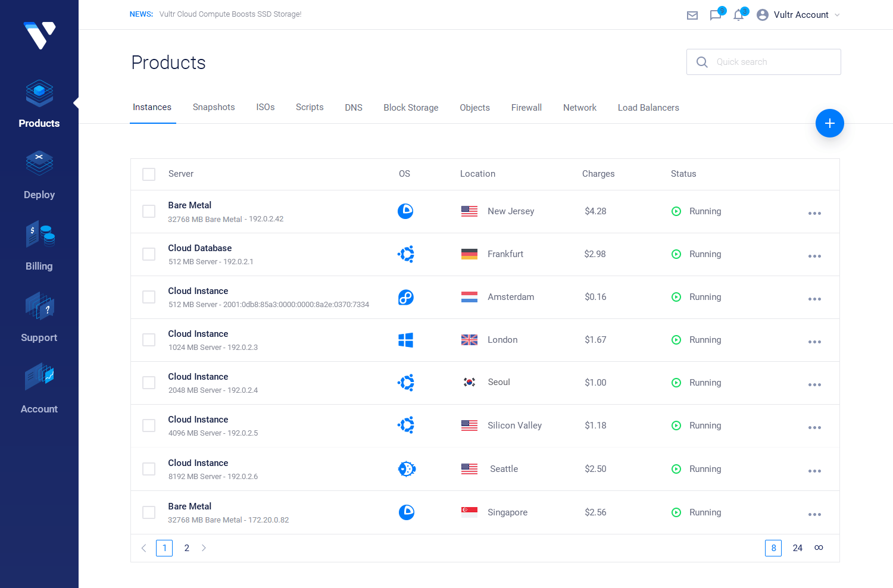Check the select-all checkbox in the table header
This screenshot has height=588, width=893.
pos(148,174)
